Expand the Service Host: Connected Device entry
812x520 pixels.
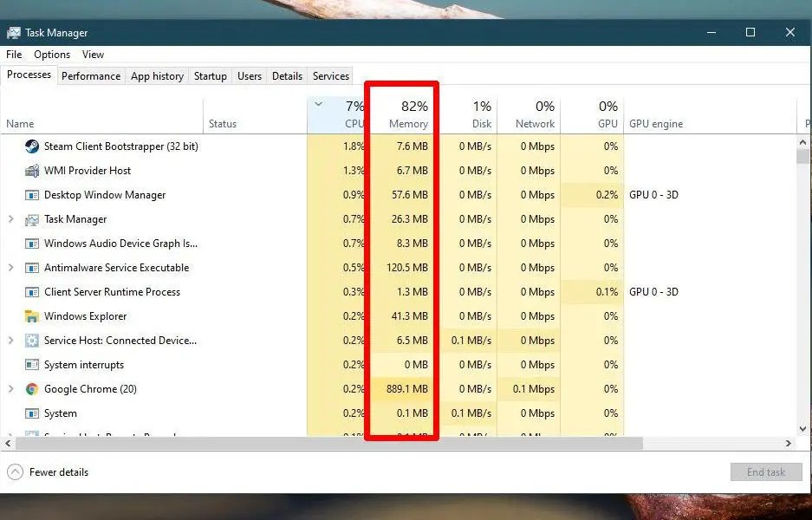tap(12, 341)
